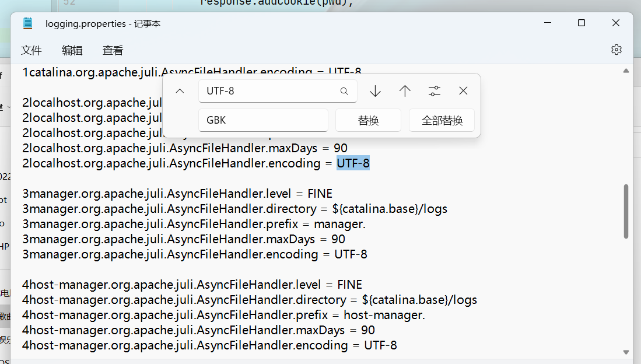The width and height of the screenshot is (641, 364).
Task: Click the highlighted UTF-8 text in the document
Action: [x=353, y=163]
